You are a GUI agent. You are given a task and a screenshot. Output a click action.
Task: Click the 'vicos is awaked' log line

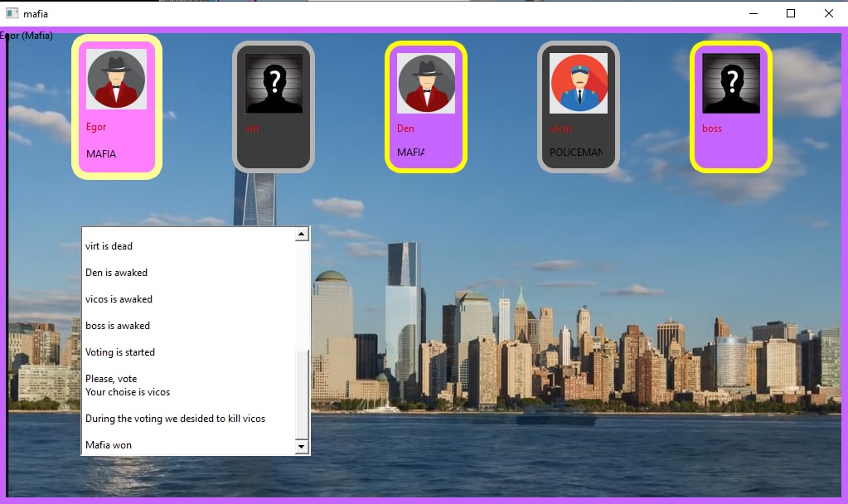[x=119, y=299]
